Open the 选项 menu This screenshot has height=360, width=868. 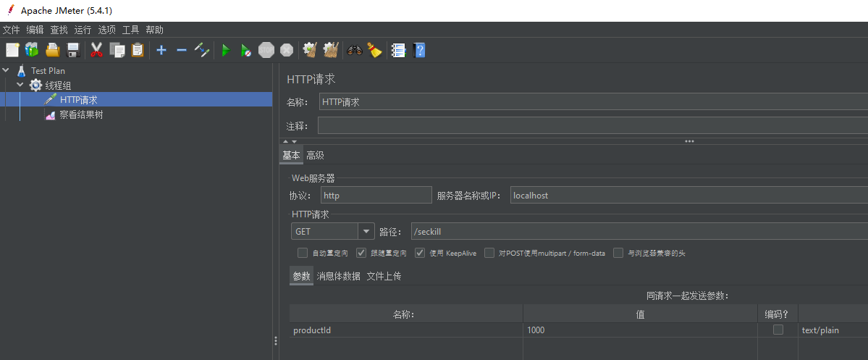coord(107,30)
